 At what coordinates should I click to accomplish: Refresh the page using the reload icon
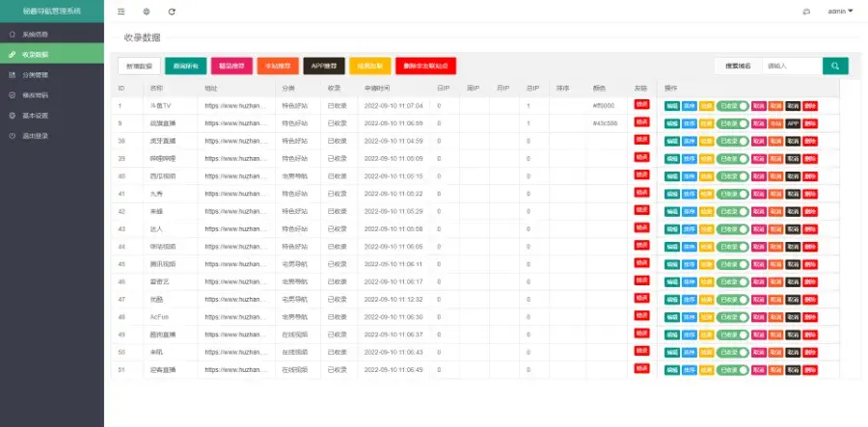click(172, 11)
